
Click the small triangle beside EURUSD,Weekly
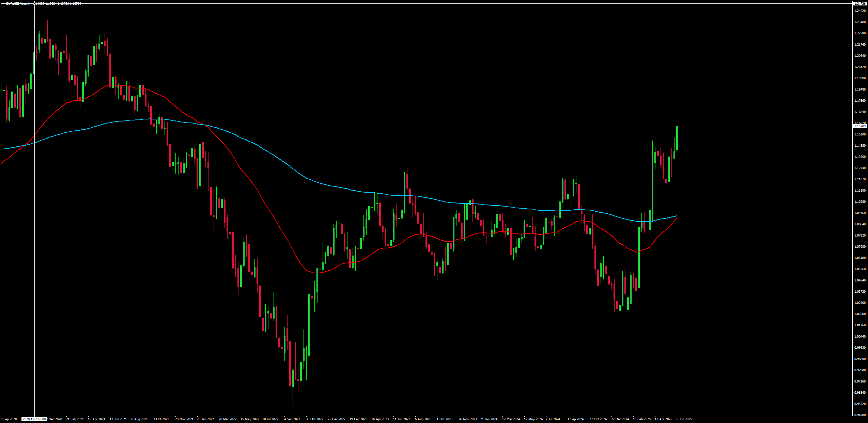click(x=3, y=4)
